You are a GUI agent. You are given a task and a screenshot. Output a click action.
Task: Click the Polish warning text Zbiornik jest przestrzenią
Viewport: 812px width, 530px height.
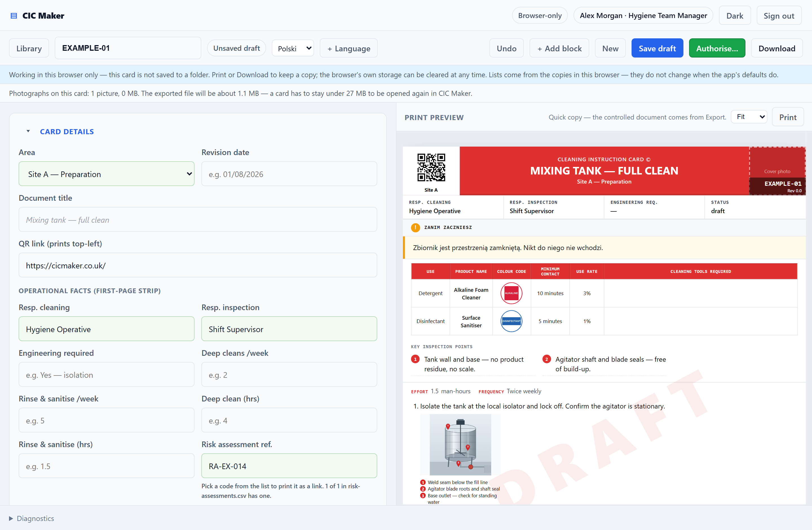click(508, 248)
